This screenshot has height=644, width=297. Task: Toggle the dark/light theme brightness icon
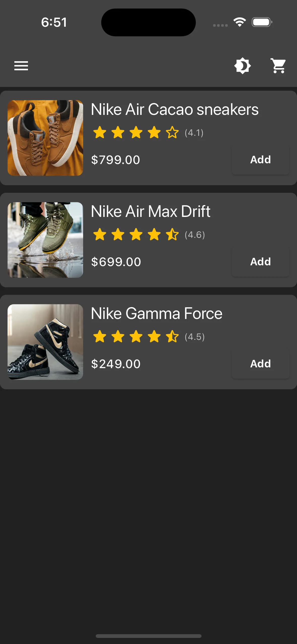coord(242,66)
